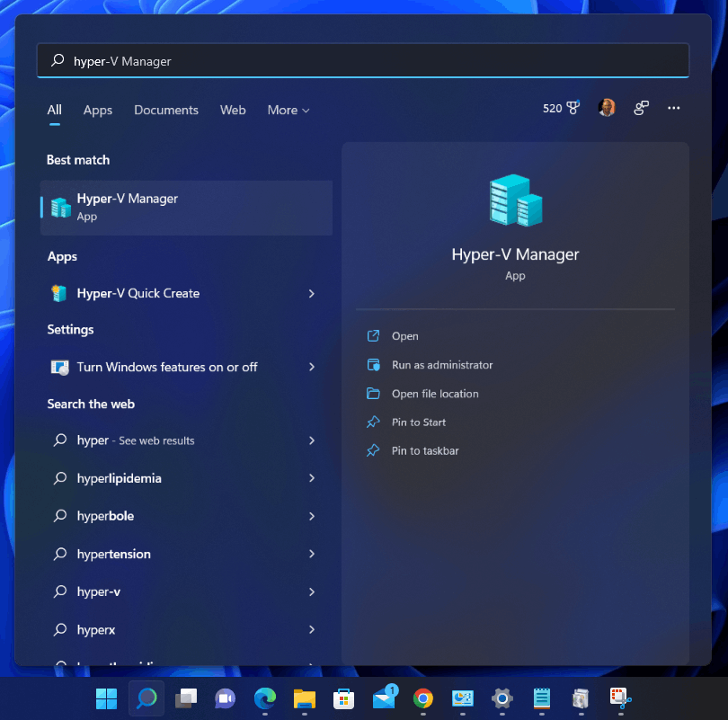This screenshot has width=728, height=720.
Task: Open Turn Windows features on or off
Action: (184, 368)
